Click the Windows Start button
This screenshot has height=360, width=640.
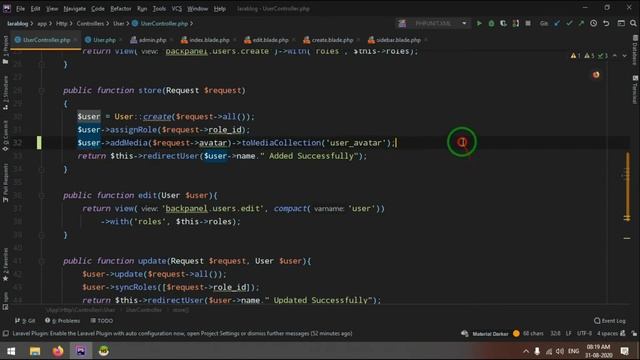(11, 351)
